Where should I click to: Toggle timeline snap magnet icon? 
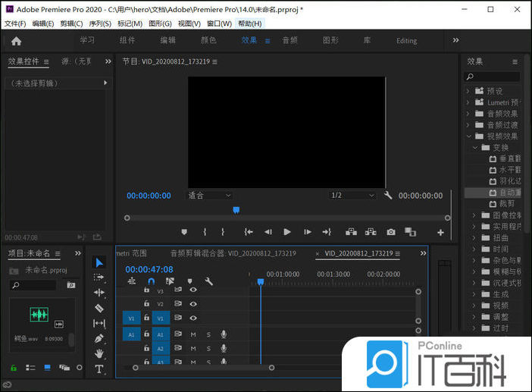click(x=151, y=281)
